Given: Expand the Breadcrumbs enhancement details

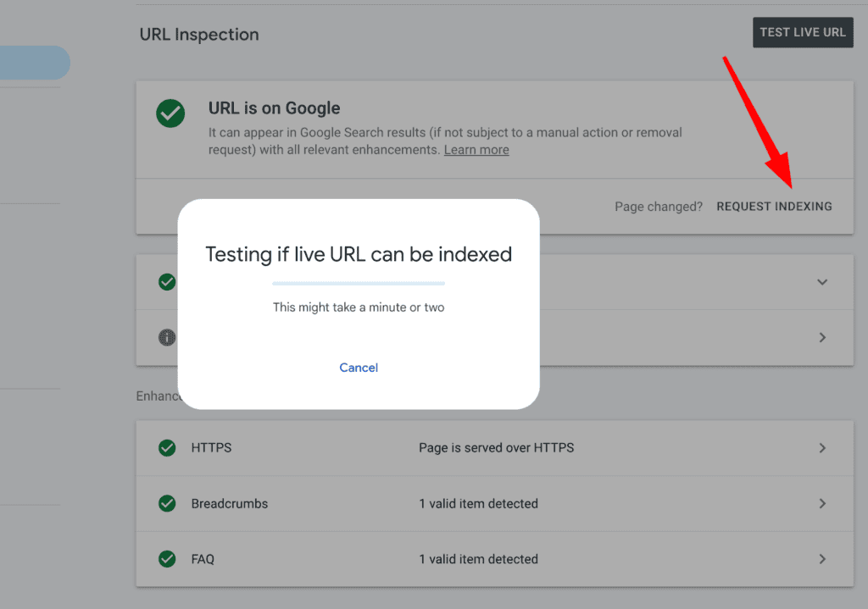Looking at the screenshot, I should coord(821,503).
